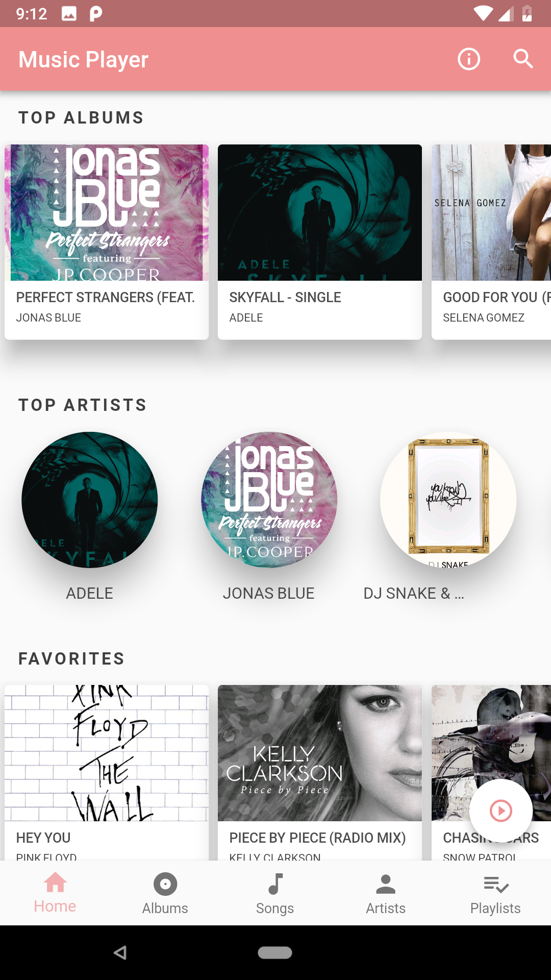Go to the Artists tab
The width and height of the screenshot is (551, 980).
pyautogui.click(x=386, y=893)
